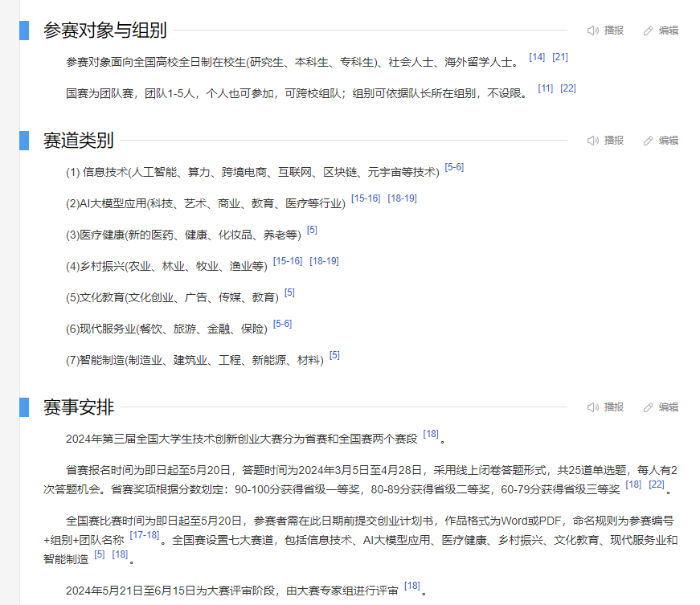Click the 赛事安排 section heading
The height and width of the screenshot is (605, 700).
(79, 407)
